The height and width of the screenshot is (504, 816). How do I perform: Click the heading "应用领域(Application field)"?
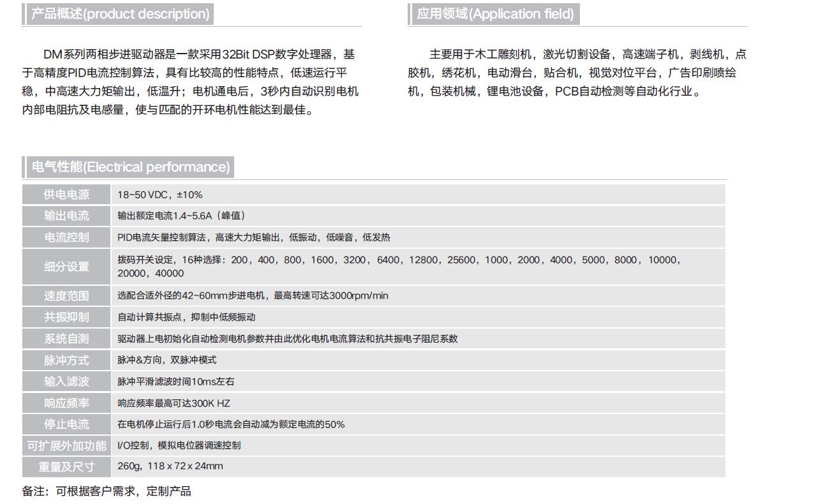coord(495,14)
